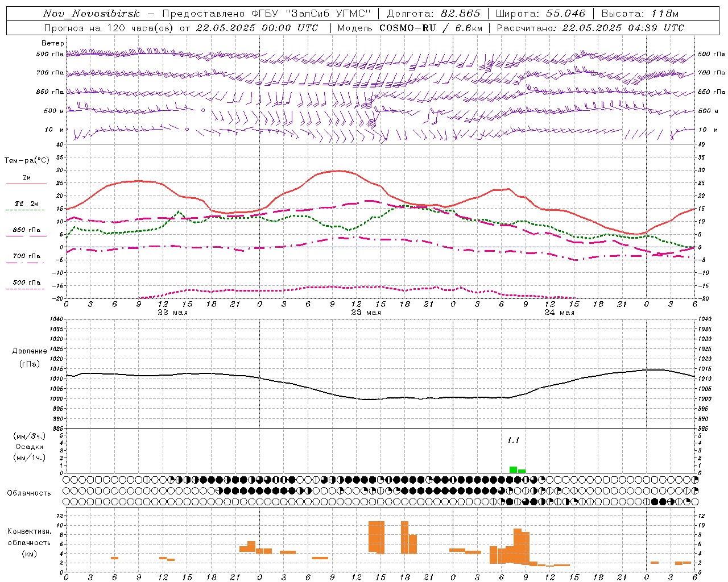Click the "22 мая" date label
Image resolution: width=728 pixels, height=582 pixels.
(x=172, y=313)
